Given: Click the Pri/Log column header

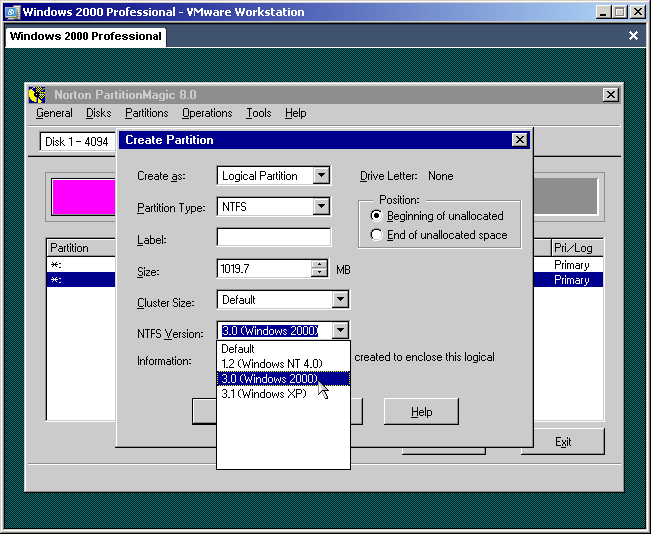Looking at the screenshot, I should 577,248.
